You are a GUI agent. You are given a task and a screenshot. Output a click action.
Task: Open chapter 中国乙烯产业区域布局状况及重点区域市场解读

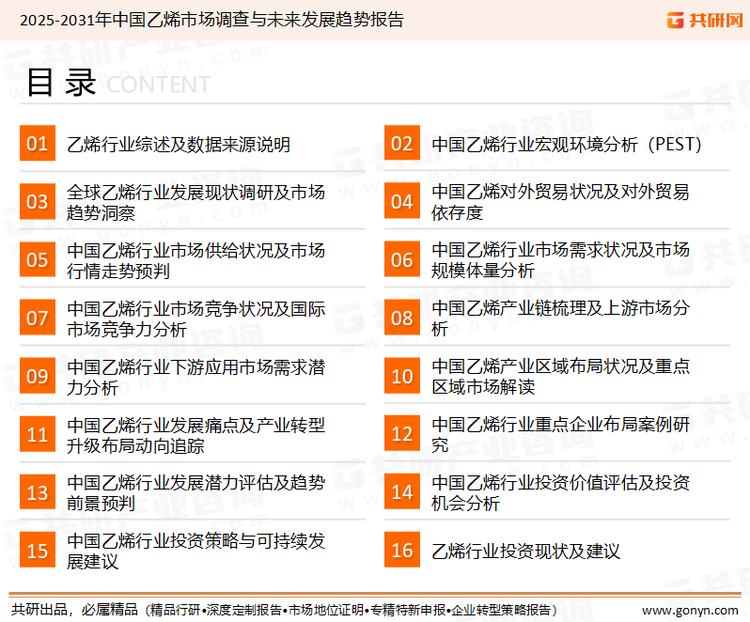point(560,377)
